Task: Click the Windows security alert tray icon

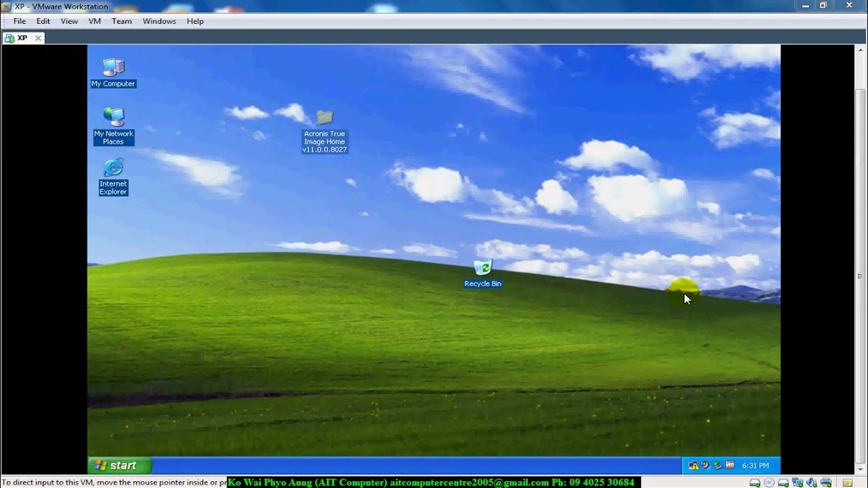Action: [x=693, y=466]
